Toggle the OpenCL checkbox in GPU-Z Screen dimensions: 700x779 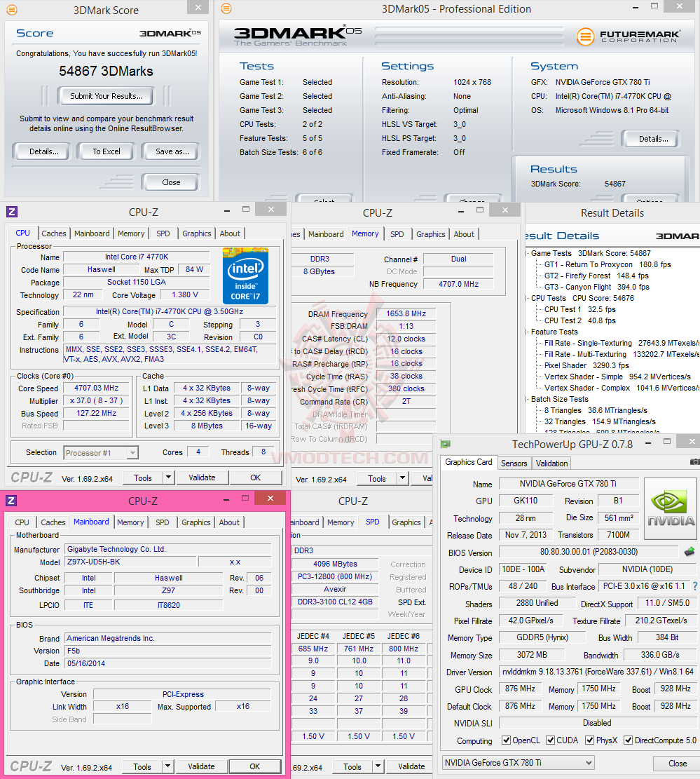506,740
